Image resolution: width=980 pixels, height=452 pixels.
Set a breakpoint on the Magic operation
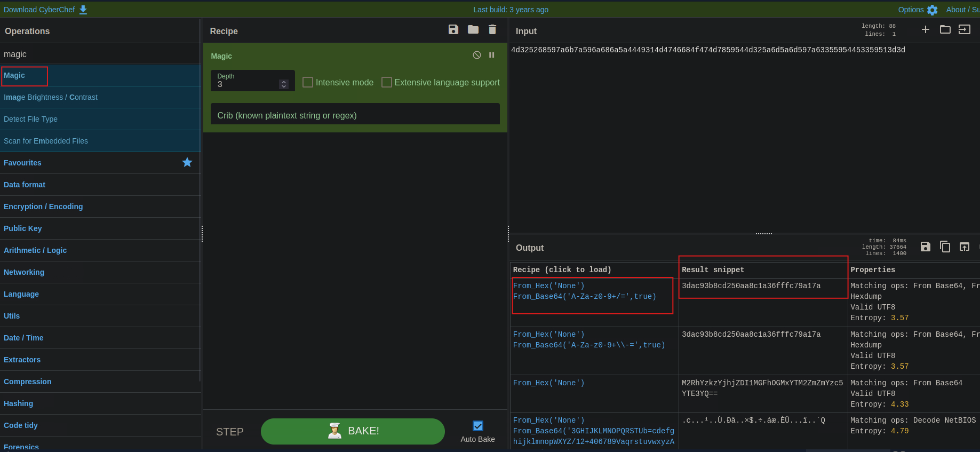click(491, 55)
